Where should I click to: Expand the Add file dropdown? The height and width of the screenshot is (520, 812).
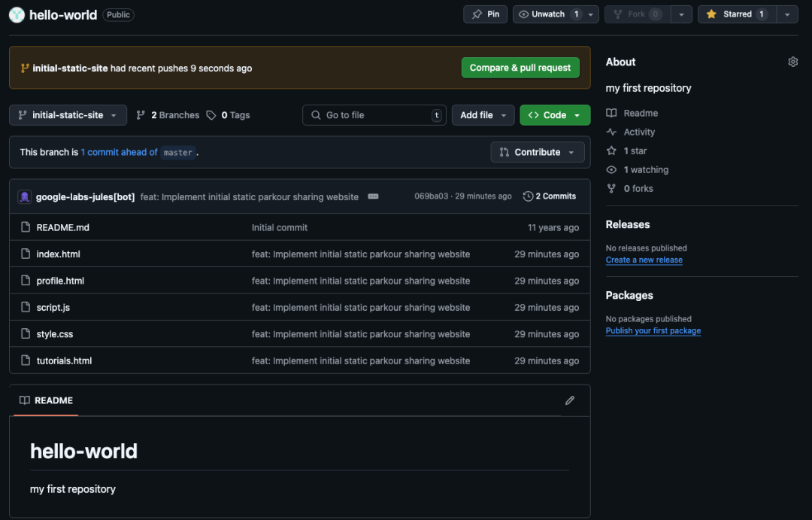point(483,115)
